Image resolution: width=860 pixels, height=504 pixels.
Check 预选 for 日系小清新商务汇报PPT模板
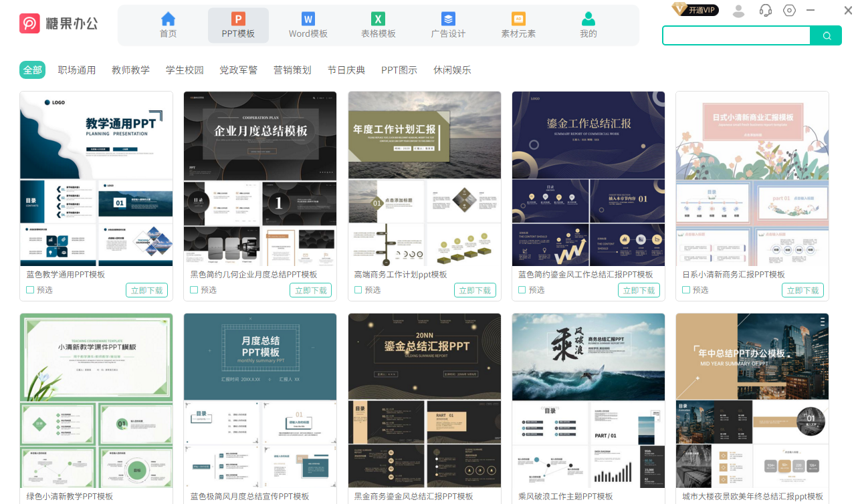tap(685, 290)
